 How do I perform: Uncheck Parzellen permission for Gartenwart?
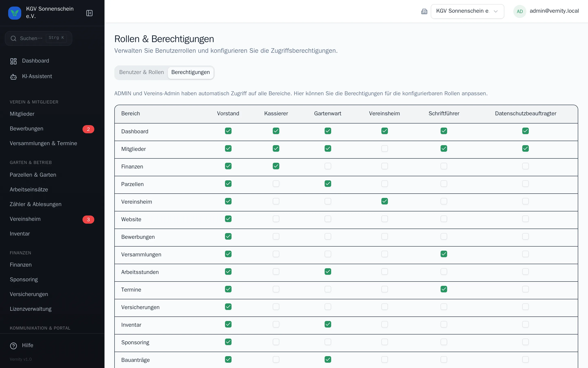[328, 184]
